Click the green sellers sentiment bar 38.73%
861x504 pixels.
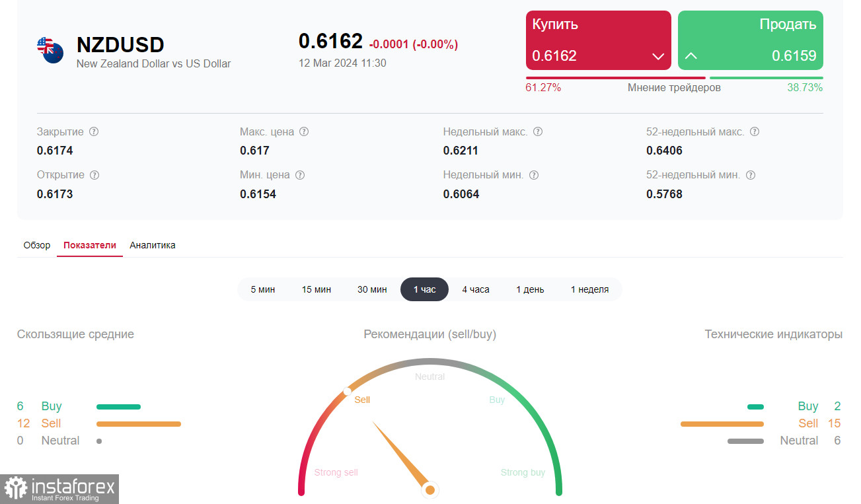[x=767, y=78]
